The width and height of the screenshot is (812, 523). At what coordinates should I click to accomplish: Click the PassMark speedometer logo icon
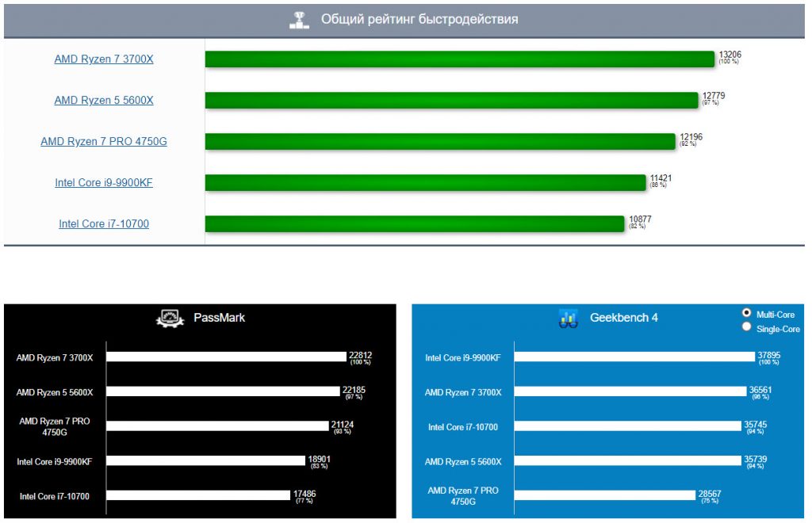coord(171,318)
